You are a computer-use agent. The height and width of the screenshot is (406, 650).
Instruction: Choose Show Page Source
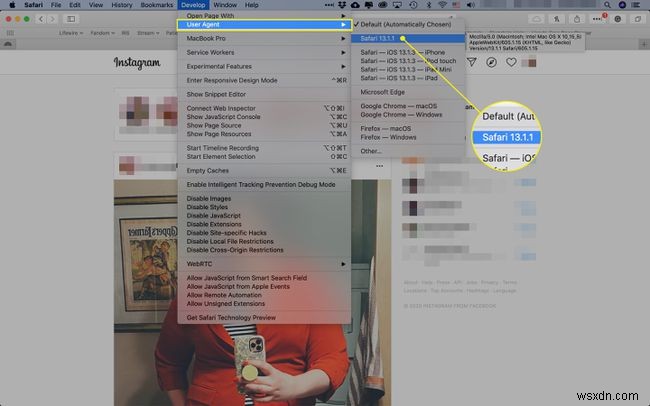click(264, 125)
